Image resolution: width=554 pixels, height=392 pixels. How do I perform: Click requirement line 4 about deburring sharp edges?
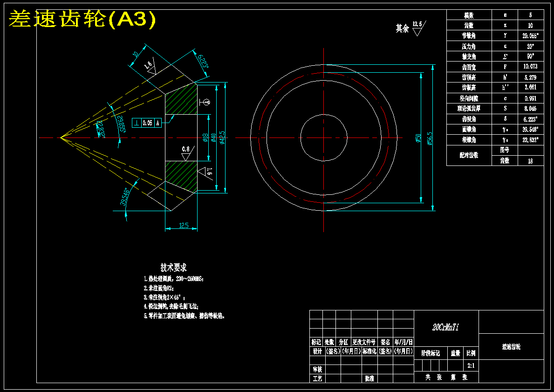click(171, 306)
